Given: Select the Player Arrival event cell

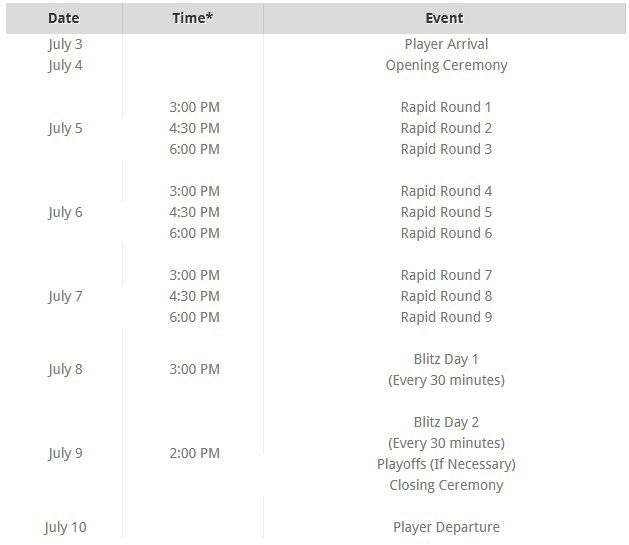Looking at the screenshot, I should point(446,44).
